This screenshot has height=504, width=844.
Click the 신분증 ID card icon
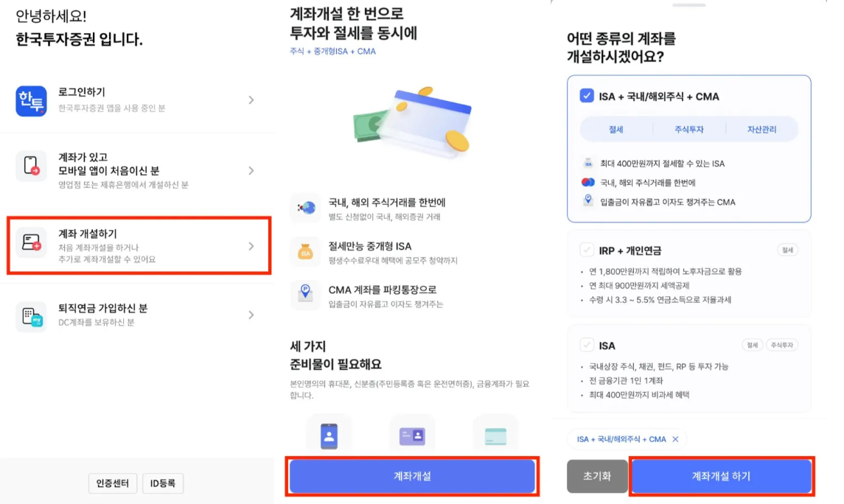412,435
